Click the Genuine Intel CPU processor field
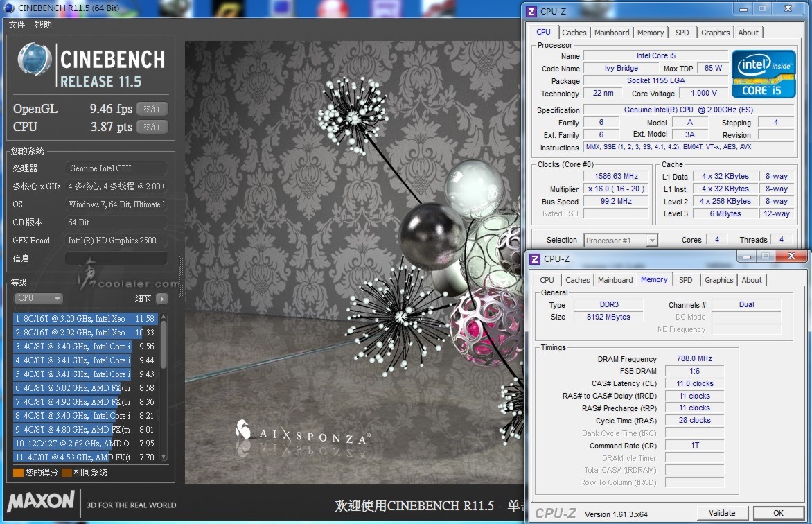The height and width of the screenshot is (524, 812). pyautogui.click(x=116, y=168)
